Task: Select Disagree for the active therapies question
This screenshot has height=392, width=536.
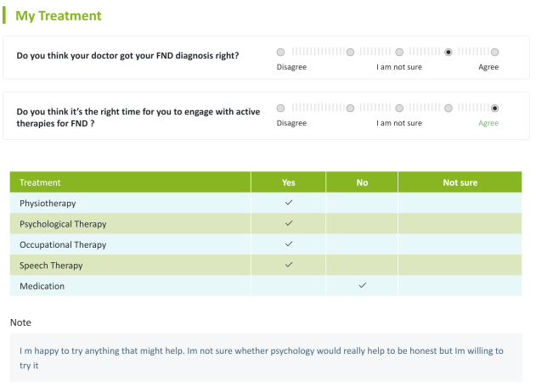Action: click(x=282, y=108)
